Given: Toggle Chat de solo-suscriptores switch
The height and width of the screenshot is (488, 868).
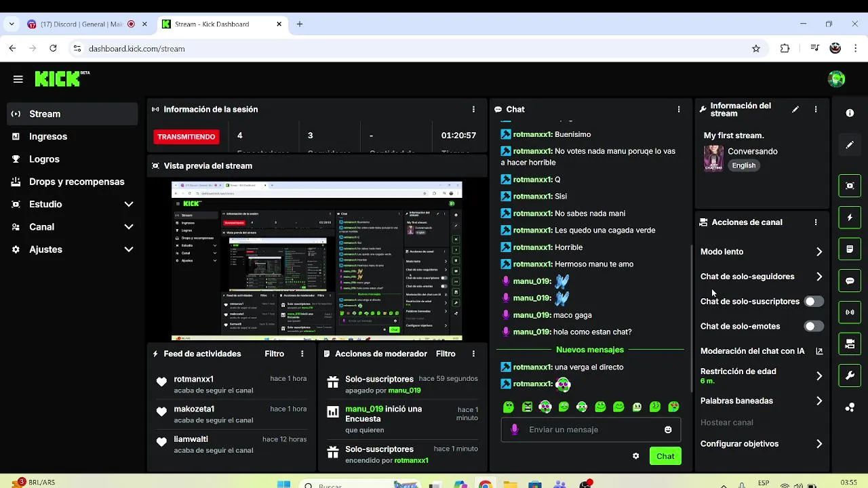Looking at the screenshot, I should [814, 302].
